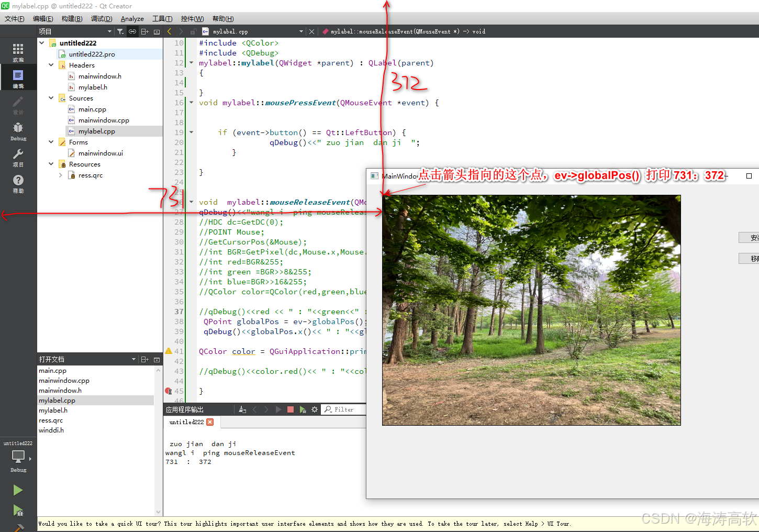Screen dimensions: 759x532
Task: Select mylabel.cpp in Sources tree
Action: click(x=96, y=131)
